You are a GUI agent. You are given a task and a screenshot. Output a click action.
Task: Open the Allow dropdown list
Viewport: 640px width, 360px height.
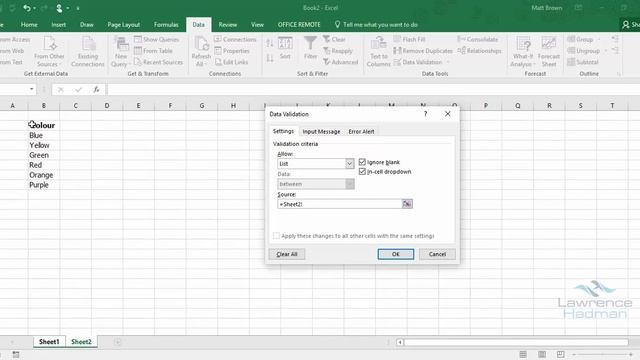coord(349,164)
